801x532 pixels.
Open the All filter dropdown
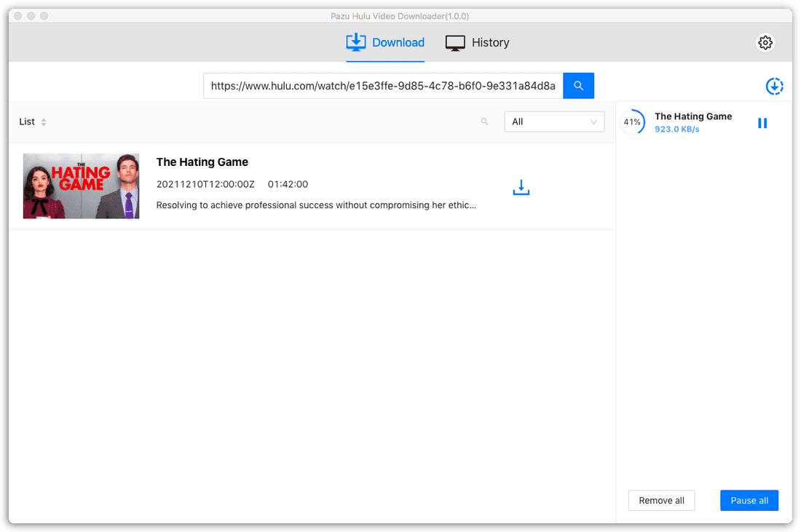(554, 122)
